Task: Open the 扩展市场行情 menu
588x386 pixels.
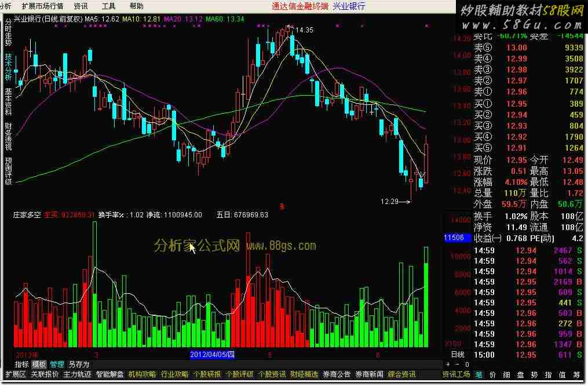Action: pyautogui.click(x=42, y=6)
